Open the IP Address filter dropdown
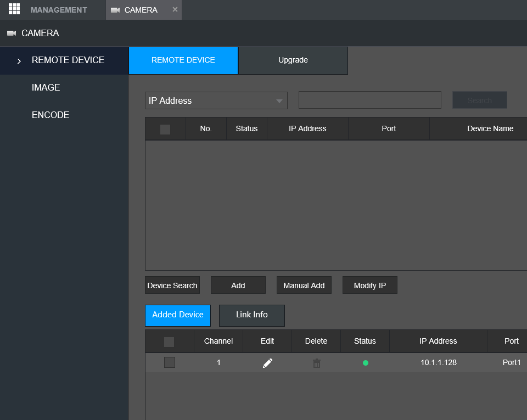This screenshot has width=527, height=420. point(216,100)
